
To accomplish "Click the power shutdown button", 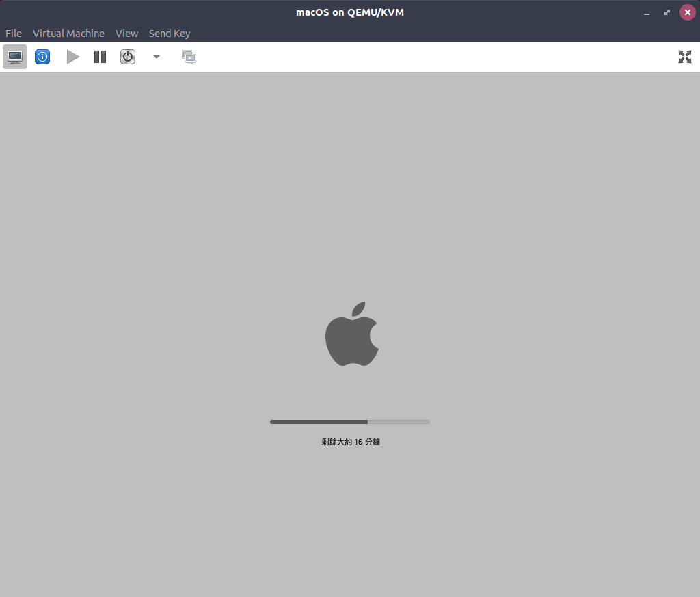I will coord(128,57).
